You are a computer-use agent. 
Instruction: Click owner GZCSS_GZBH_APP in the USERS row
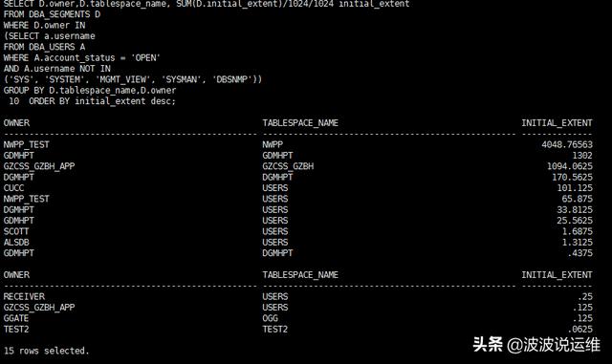pos(39,308)
